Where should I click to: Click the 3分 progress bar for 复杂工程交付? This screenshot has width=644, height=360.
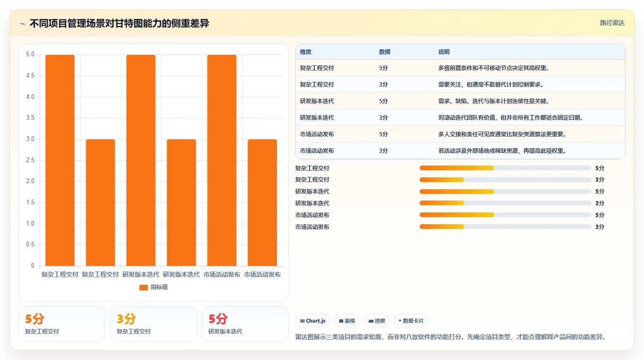506,180
